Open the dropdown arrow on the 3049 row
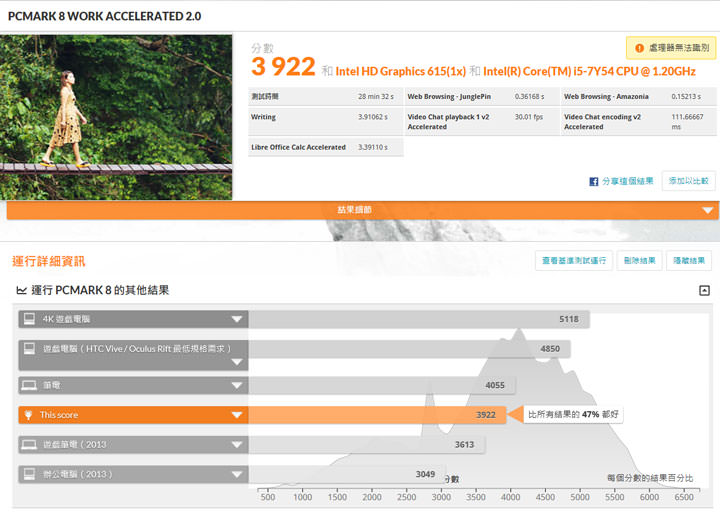Image resolution: width=720 pixels, height=515 pixels. coord(237,474)
